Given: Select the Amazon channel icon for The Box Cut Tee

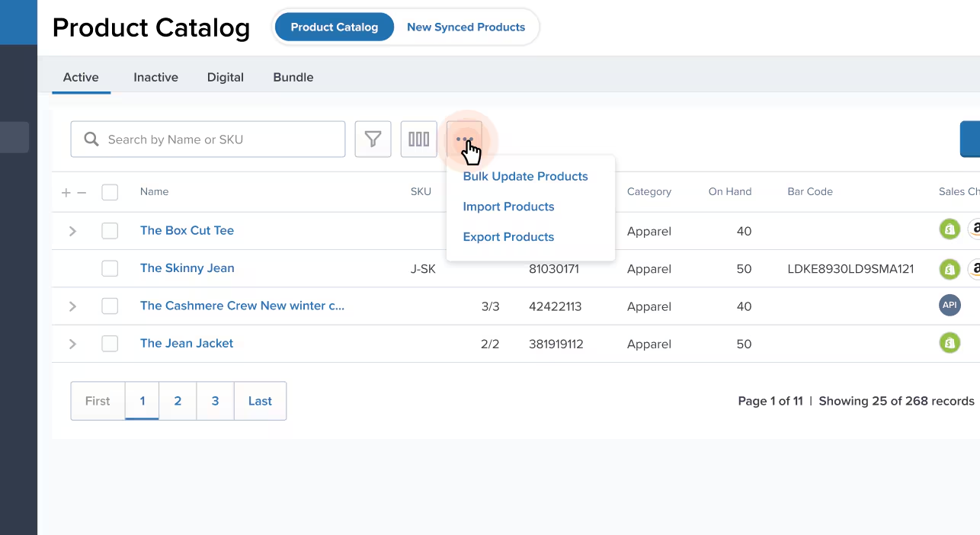Looking at the screenshot, I should coord(975,229).
